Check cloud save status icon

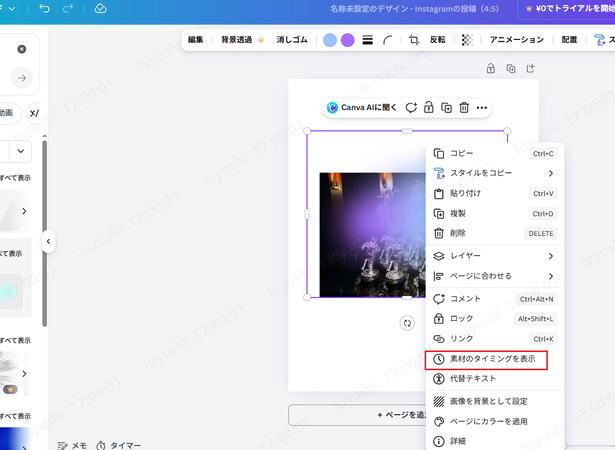point(100,8)
